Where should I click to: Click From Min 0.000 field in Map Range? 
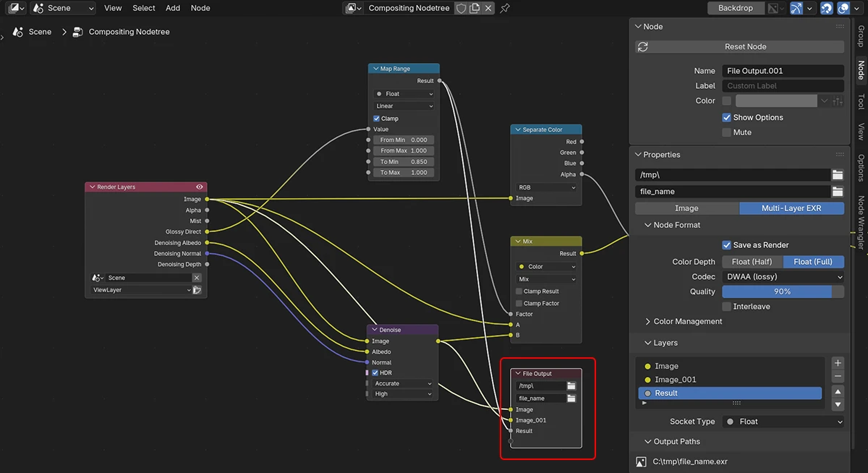404,140
